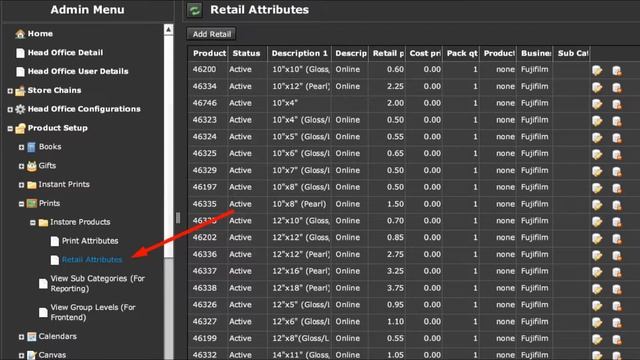Click the Calendars icon in the tree

(31, 337)
